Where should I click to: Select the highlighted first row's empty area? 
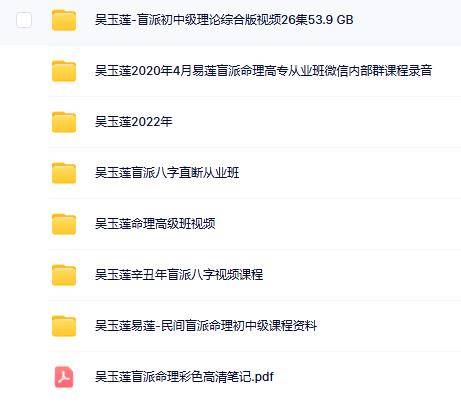click(x=407, y=21)
